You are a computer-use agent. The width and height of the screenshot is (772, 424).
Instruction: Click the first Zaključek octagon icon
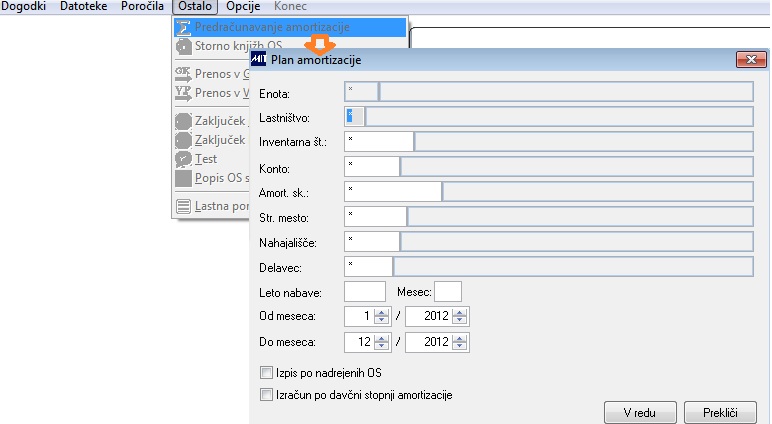click(183, 121)
